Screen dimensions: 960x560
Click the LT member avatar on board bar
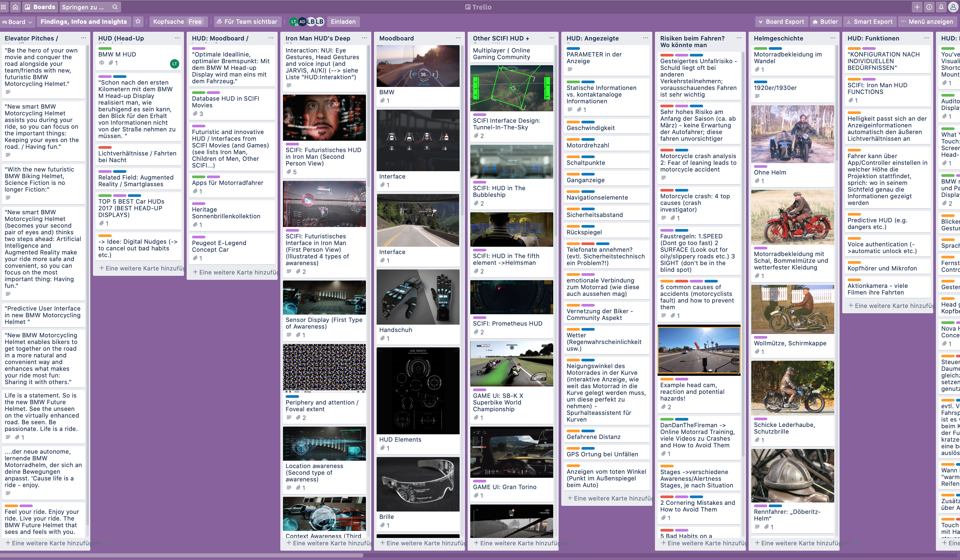(293, 22)
